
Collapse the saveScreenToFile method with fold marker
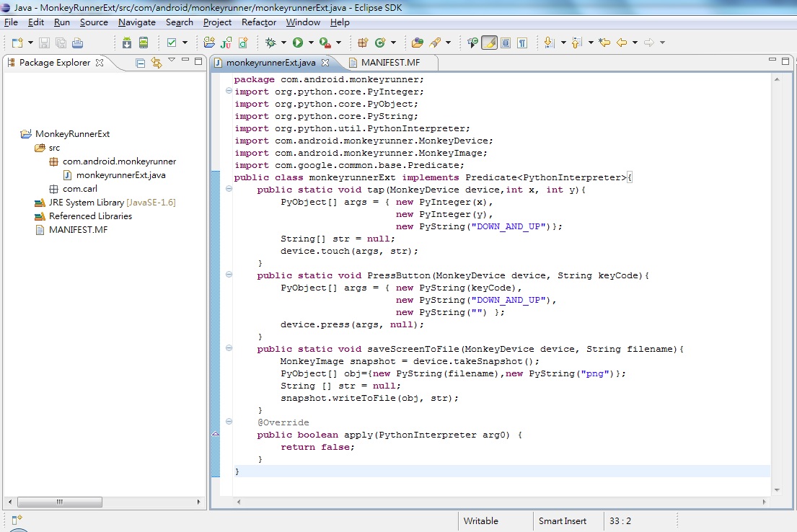point(229,349)
